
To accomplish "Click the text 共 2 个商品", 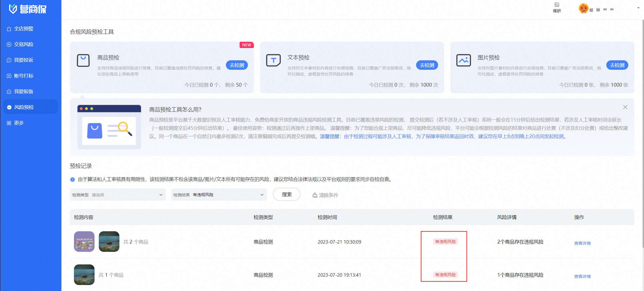I will point(136,242).
